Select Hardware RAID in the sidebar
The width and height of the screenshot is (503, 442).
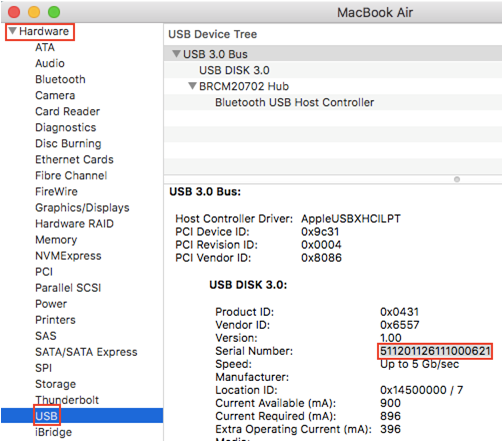click(74, 223)
